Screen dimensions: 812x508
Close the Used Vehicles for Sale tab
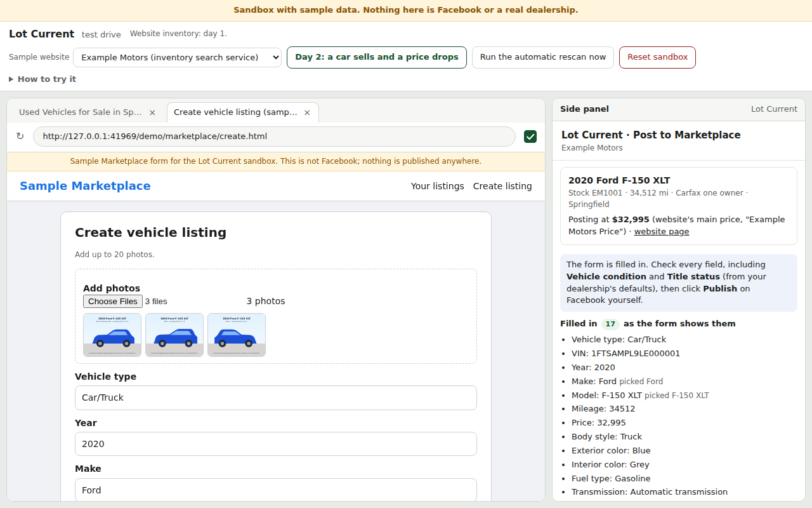(x=152, y=112)
